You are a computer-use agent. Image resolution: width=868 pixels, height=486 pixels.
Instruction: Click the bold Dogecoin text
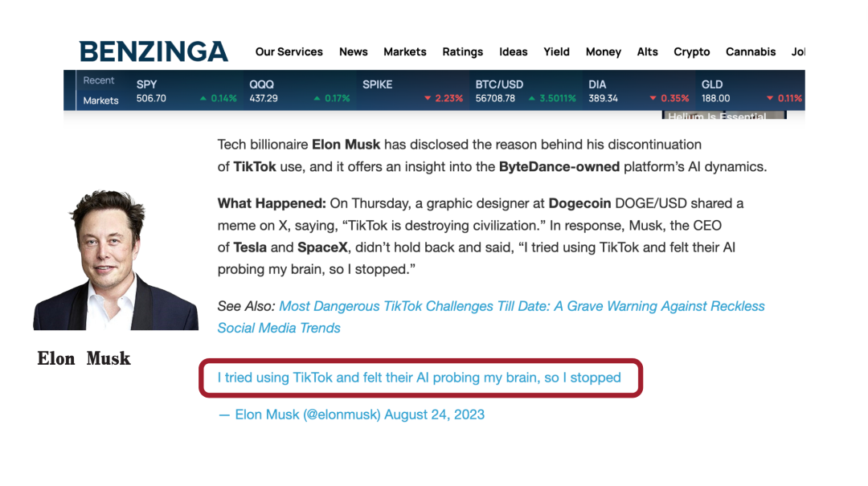click(579, 203)
